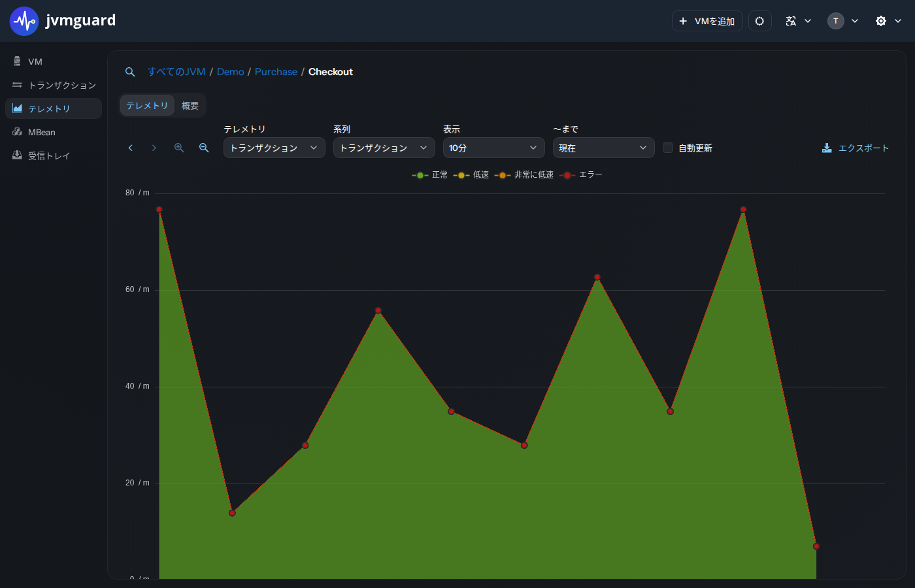Open the settings gear dropdown
The width and height of the screenshot is (915, 588).
(x=888, y=21)
